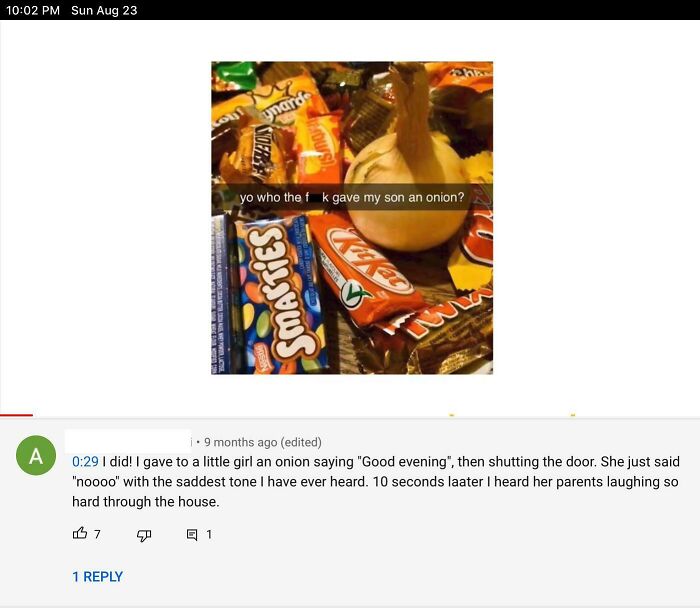Screen dimensions: 700x608
Task: Like the comment with thumbs-up icon
Action: point(79,533)
